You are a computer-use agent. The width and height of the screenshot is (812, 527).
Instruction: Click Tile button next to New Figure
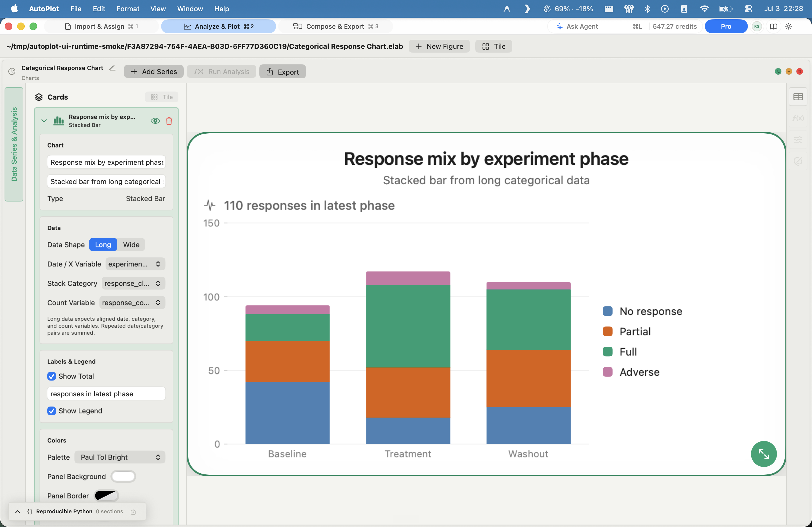pos(493,46)
